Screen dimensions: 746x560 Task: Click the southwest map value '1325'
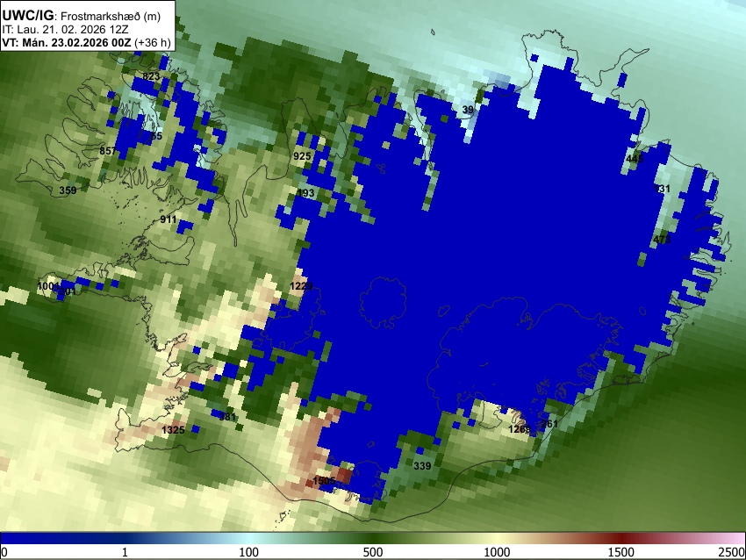(173, 430)
